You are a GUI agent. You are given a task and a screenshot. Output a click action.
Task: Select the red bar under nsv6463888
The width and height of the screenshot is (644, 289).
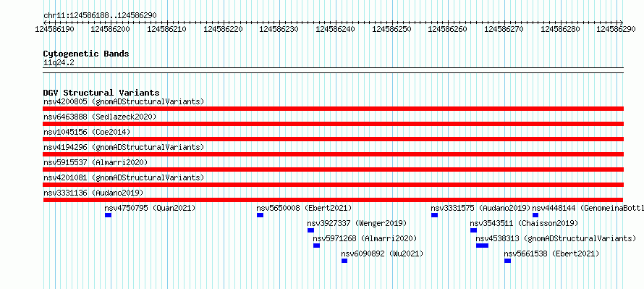pyautogui.click(x=333, y=124)
